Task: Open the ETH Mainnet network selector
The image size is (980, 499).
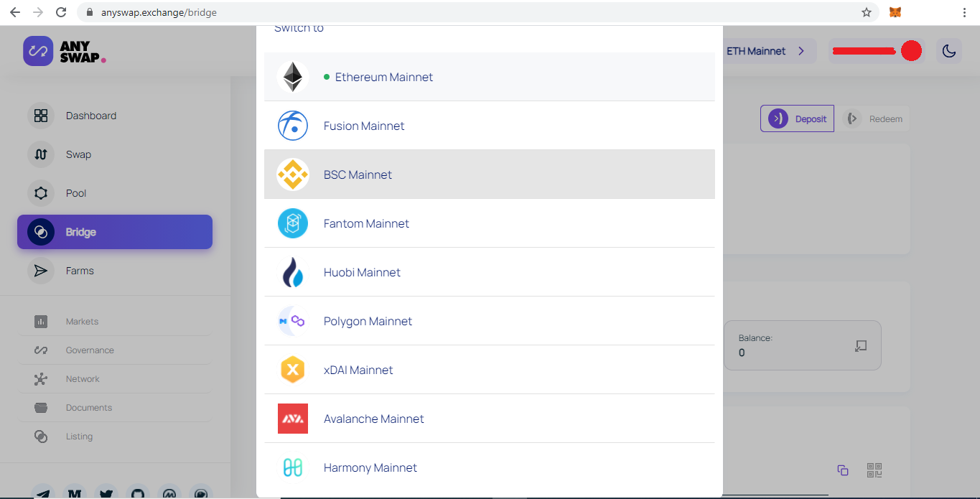Action: point(765,51)
